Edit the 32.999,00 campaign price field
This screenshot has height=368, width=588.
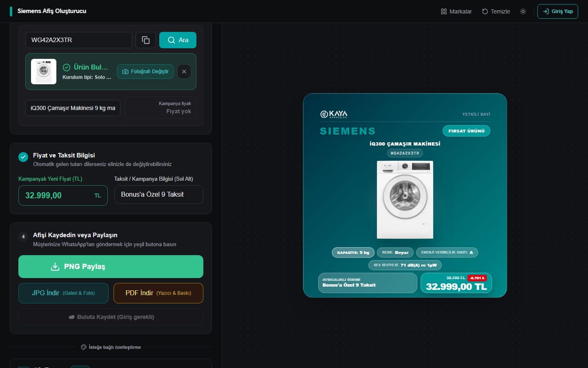point(63,195)
